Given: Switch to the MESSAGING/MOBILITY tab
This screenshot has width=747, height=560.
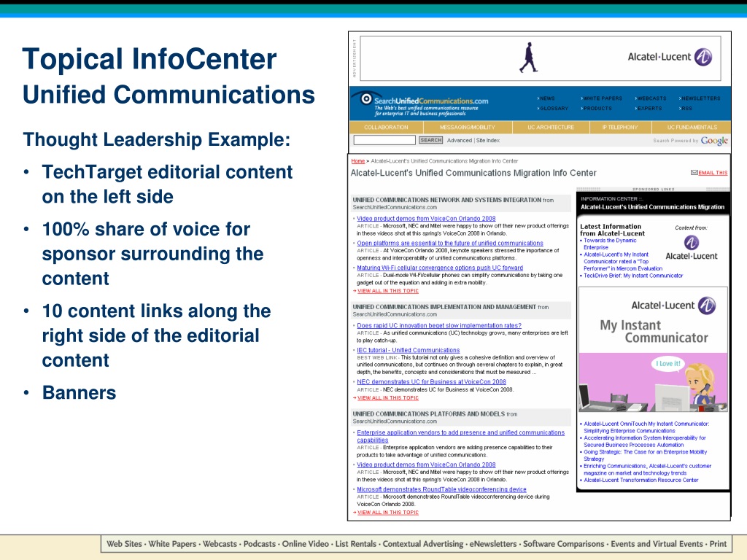Looking at the screenshot, I should (x=468, y=127).
